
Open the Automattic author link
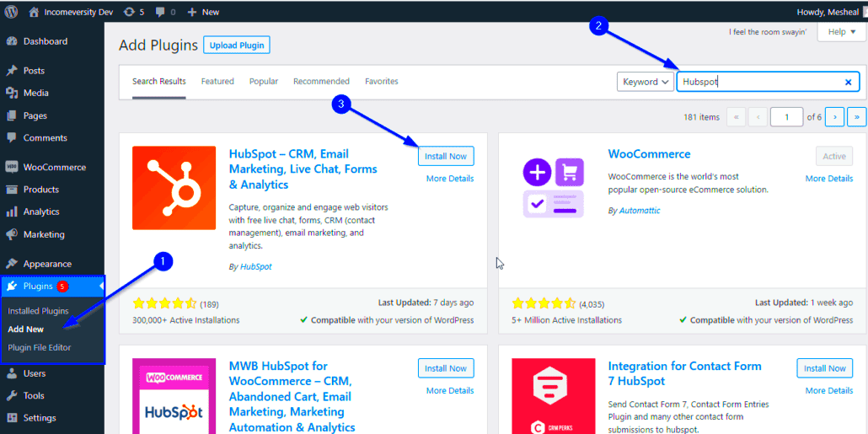pyautogui.click(x=640, y=211)
